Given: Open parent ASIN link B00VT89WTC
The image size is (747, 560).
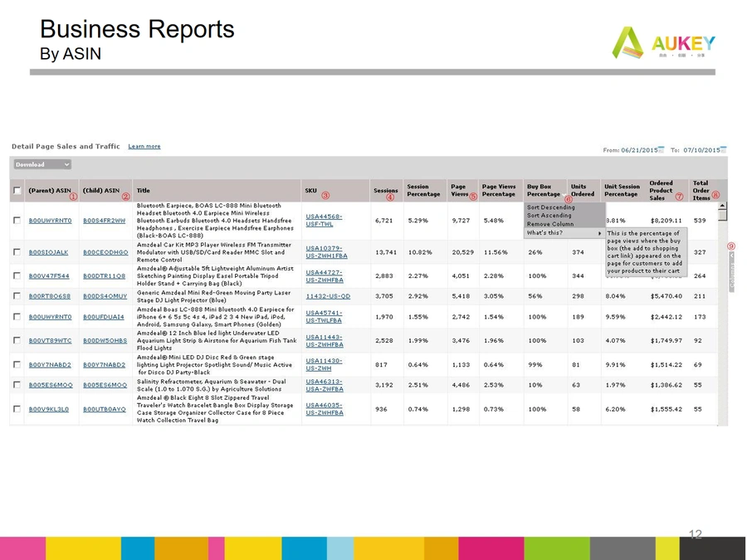Looking at the screenshot, I should [x=50, y=340].
